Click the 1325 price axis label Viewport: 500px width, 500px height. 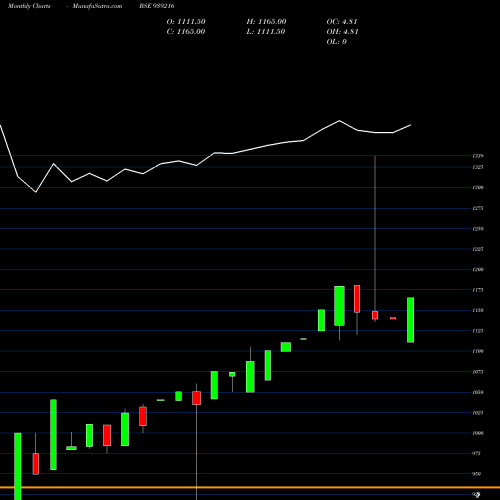point(478,167)
